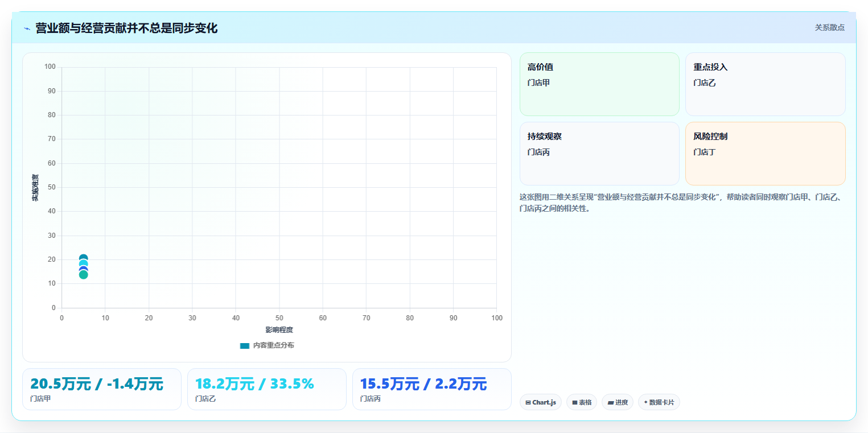868x433 pixels.
Task: Select the teal scatter point near 14
Action: [x=83, y=275]
